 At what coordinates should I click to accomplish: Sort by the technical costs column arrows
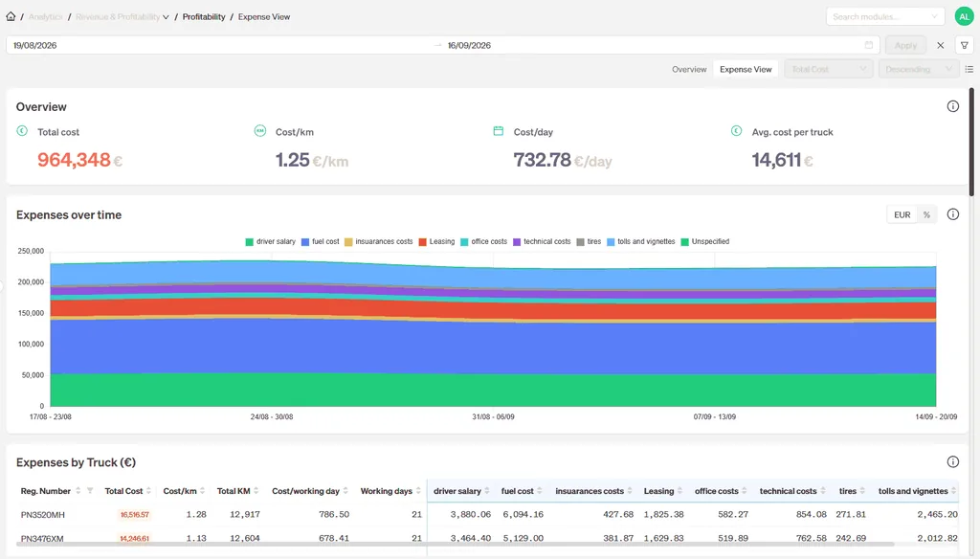click(x=823, y=491)
